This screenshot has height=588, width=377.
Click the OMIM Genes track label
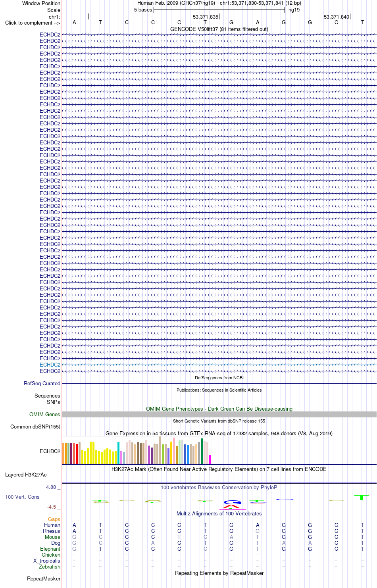[x=45, y=414]
